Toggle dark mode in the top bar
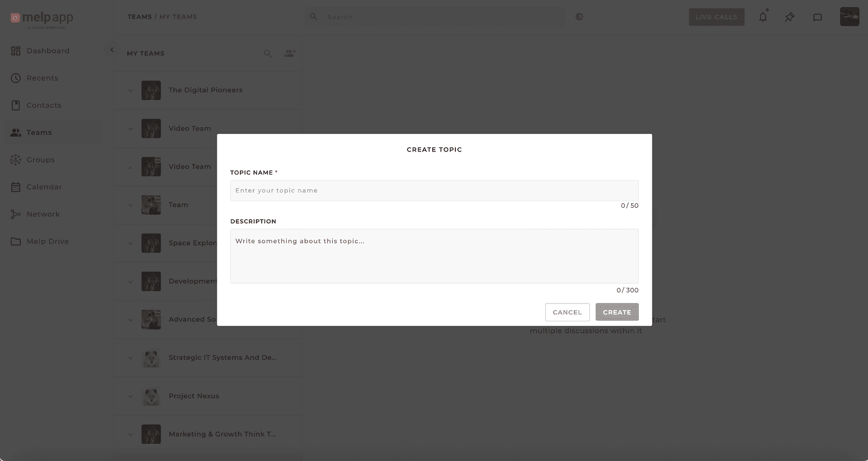This screenshot has height=461, width=868. (579, 17)
